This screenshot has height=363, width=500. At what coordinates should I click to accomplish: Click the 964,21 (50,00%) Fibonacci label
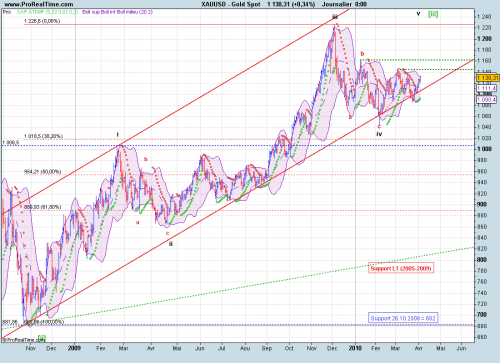click(42, 172)
